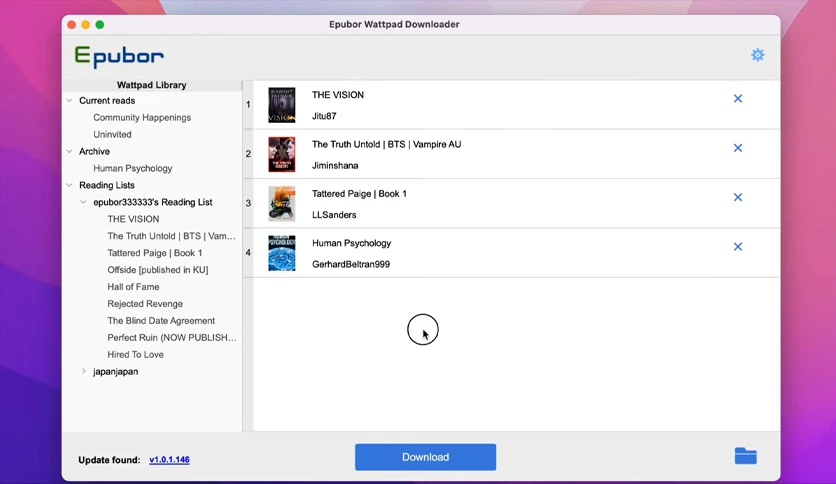This screenshot has height=484, width=836.
Task: Click author name Jitu87
Action: (x=324, y=116)
